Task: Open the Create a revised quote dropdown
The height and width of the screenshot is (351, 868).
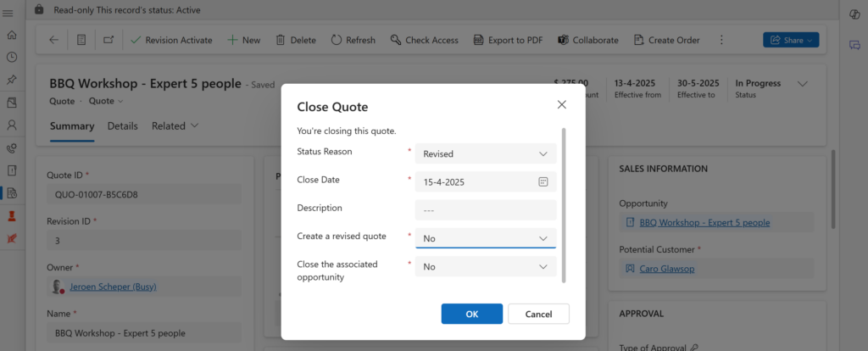Action: 486,238
